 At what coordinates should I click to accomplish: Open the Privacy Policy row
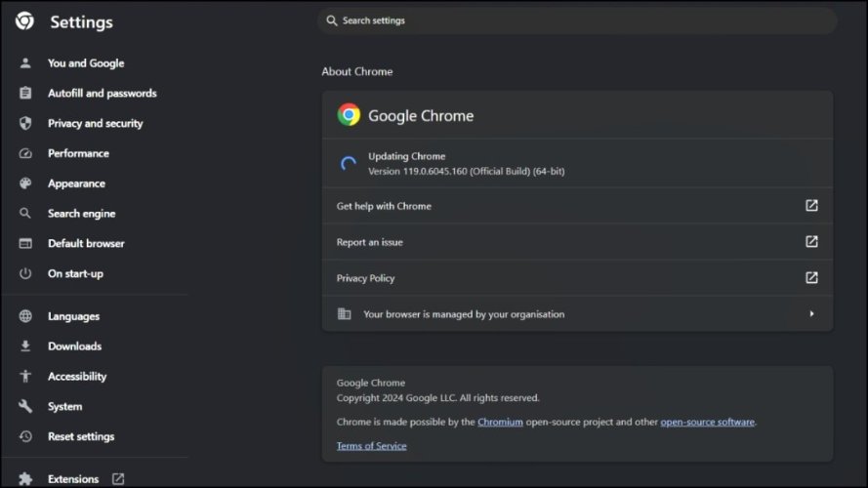577,278
